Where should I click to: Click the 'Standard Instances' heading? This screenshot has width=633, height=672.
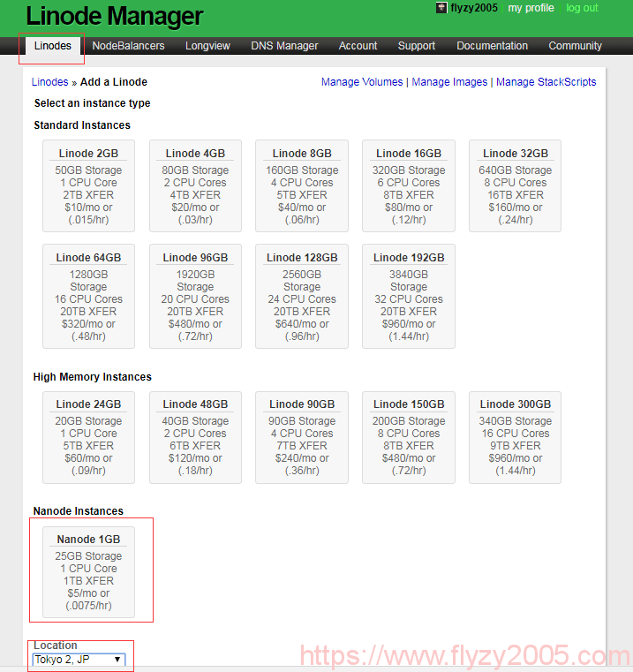[x=82, y=125]
